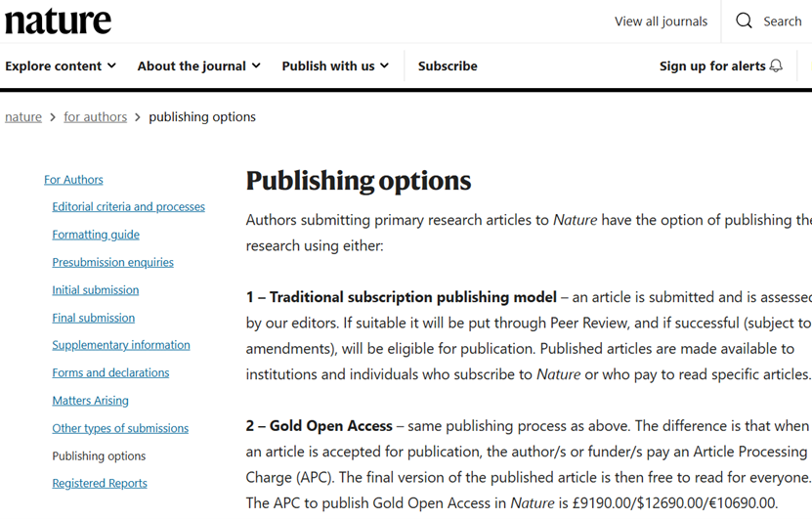Open For Authors sidebar link

pyautogui.click(x=73, y=179)
